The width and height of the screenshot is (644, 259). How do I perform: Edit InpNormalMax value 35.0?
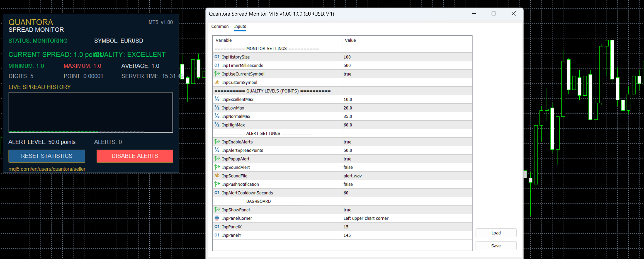(407, 116)
